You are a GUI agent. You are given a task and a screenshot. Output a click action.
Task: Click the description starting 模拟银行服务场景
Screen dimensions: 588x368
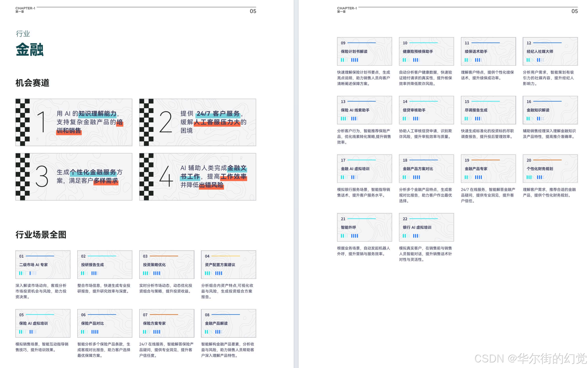[364, 192]
